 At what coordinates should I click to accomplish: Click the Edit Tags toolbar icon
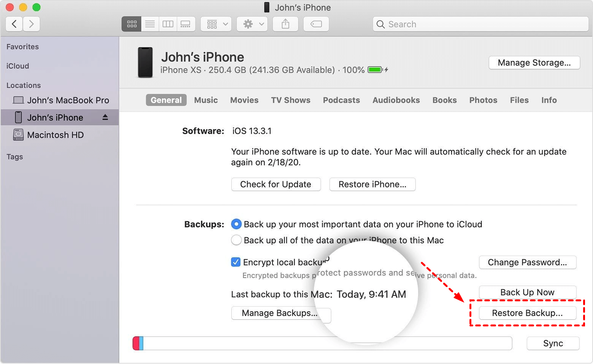(x=316, y=24)
